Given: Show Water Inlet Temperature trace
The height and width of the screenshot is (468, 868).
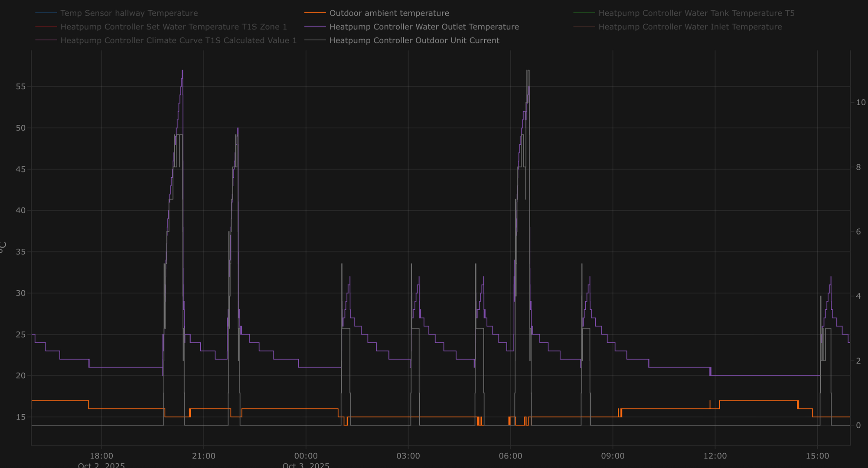Looking at the screenshot, I should (690, 27).
